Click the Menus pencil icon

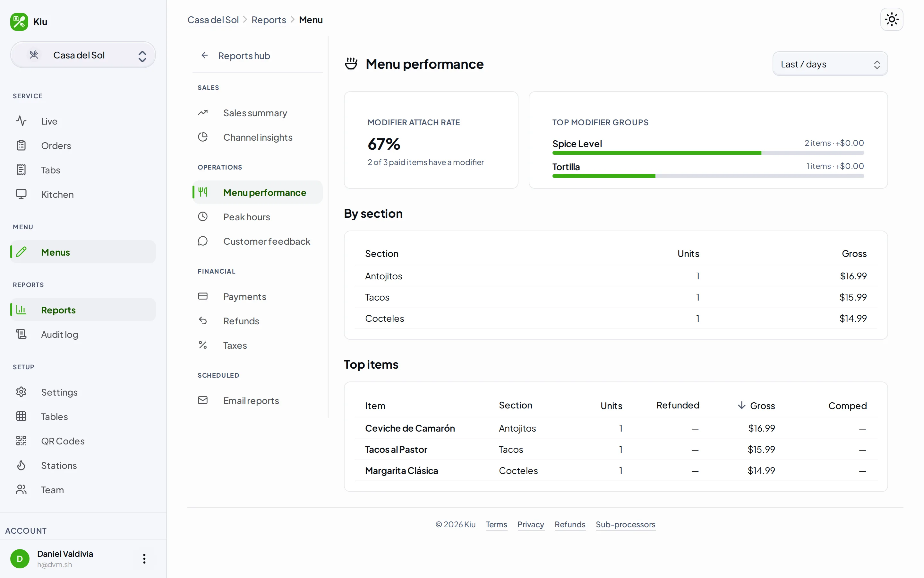(21, 252)
